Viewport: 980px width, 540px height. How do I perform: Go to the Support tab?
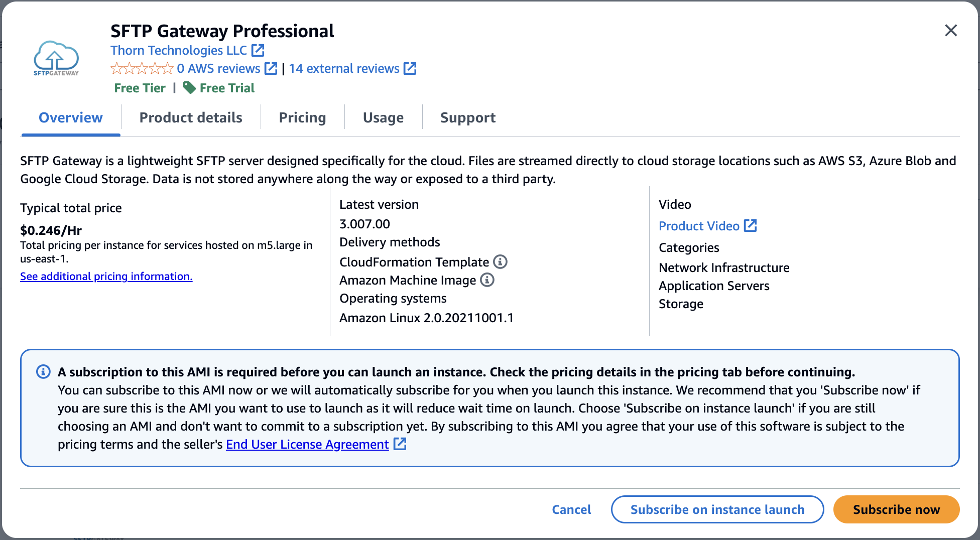click(x=467, y=117)
